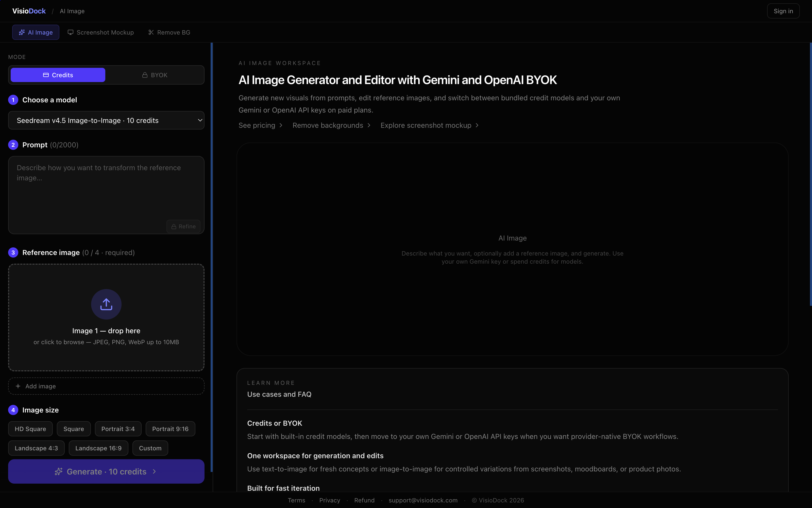Click the plus icon beside Add image

tap(18, 386)
